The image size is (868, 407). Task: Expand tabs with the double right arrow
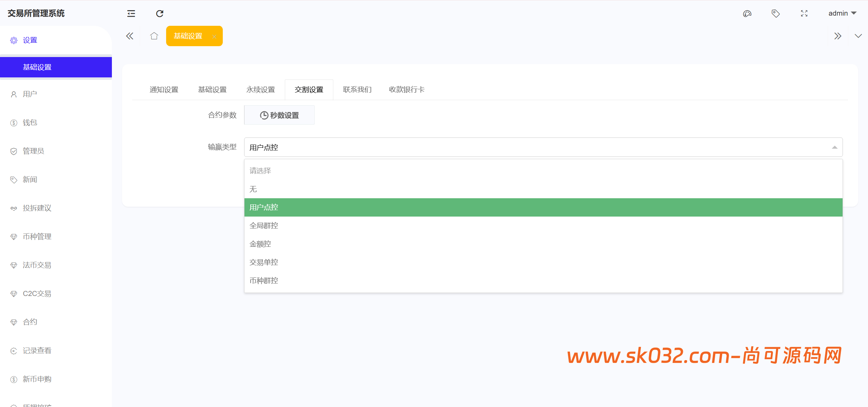(x=838, y=36)
